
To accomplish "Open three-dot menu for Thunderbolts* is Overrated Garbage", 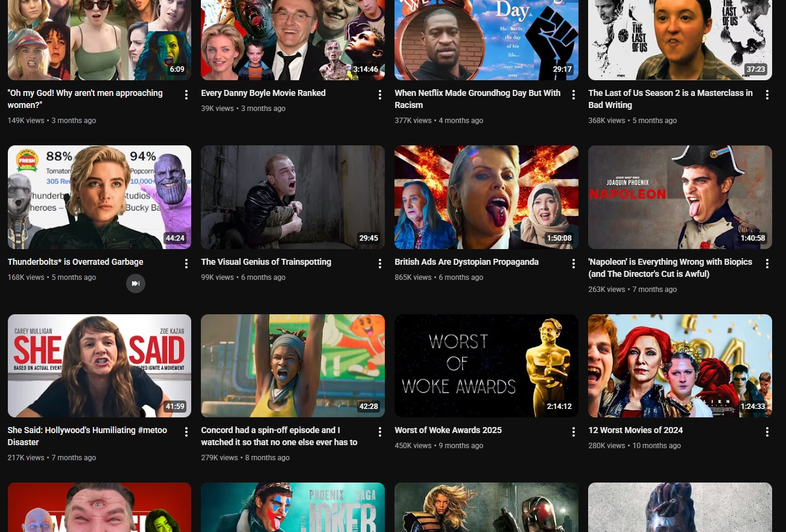I will 186,264.
